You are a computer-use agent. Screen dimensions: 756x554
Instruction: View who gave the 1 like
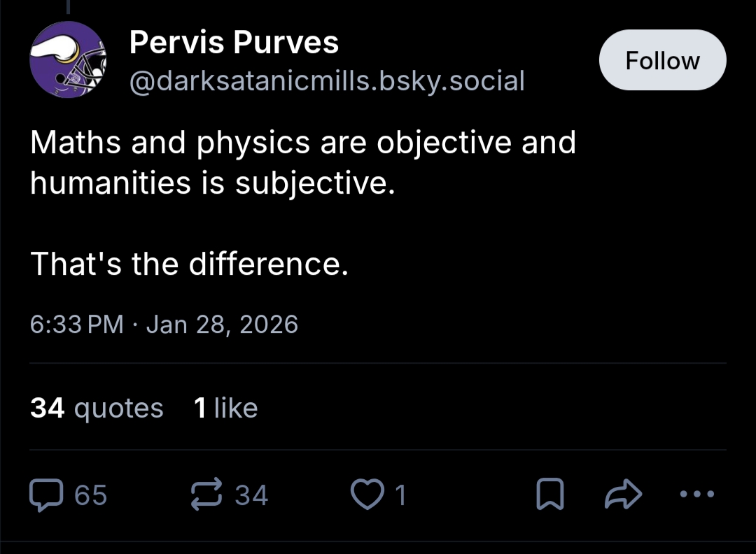[x=225, y=408]
